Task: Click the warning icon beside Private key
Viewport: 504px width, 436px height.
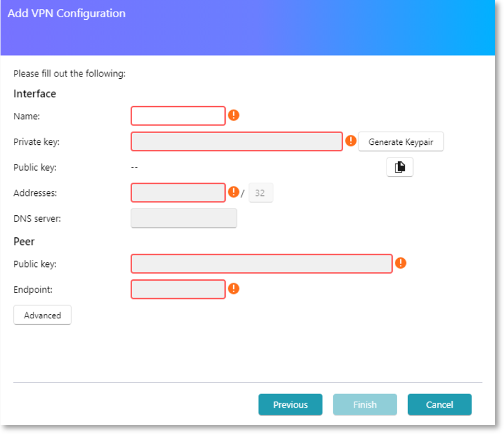Action: tap(351, 140)
